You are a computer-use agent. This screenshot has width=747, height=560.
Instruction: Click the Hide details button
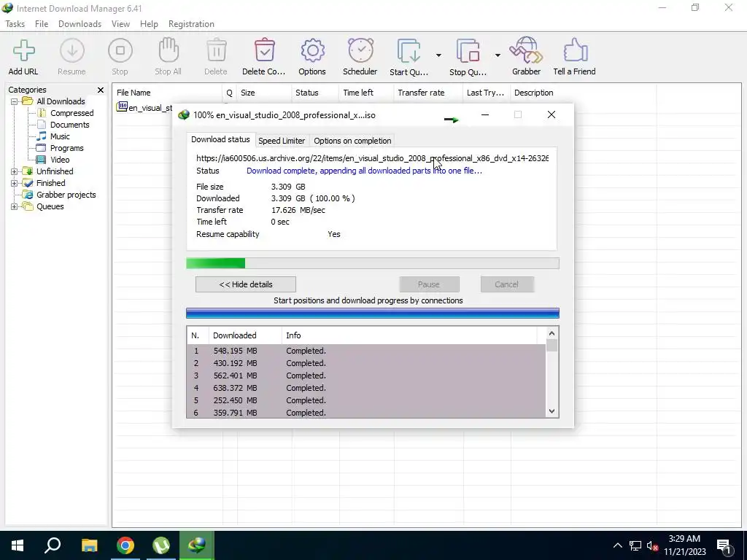click(x=245, y=284)
